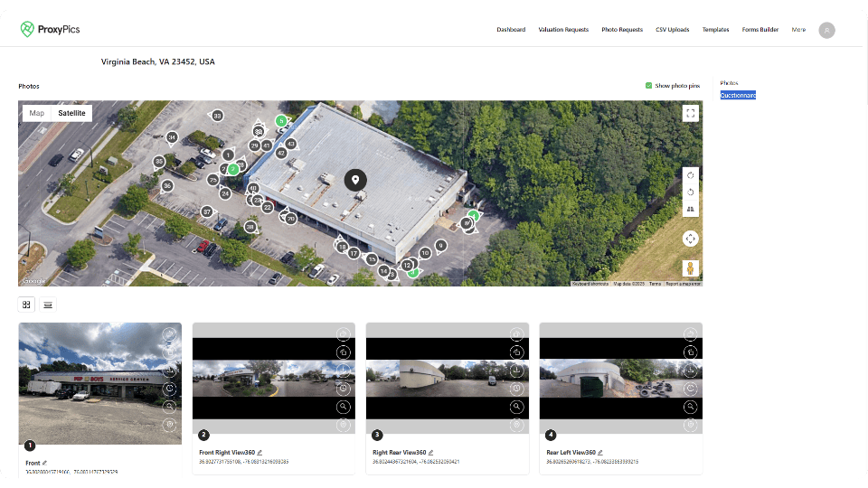This screenshot has height=488, width=868.
Task: Go to the Photo Requests tab
Action: pyautogui.click(x=620, y=30)
